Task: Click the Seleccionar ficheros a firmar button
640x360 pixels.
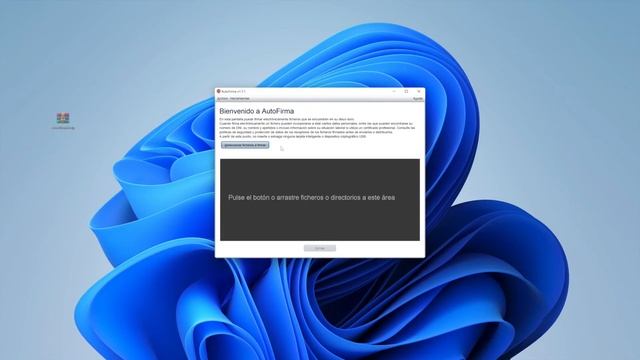Action: [x=245, y=145]
